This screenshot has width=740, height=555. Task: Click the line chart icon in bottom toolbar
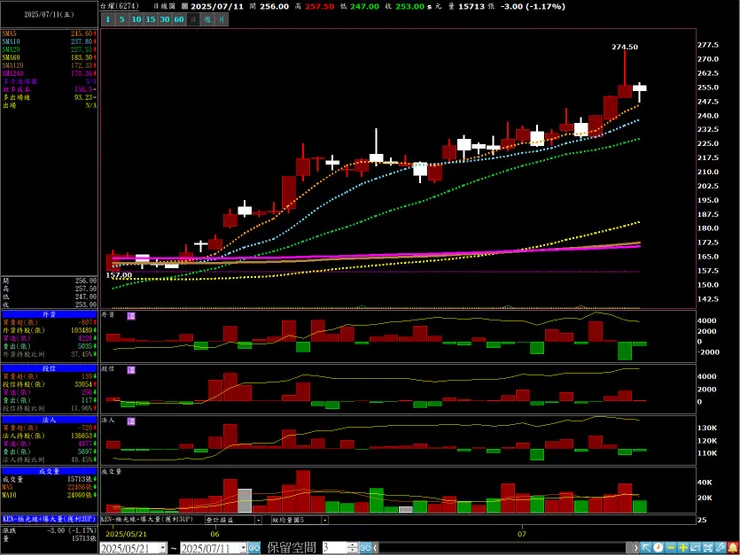(x=696, y=548)
